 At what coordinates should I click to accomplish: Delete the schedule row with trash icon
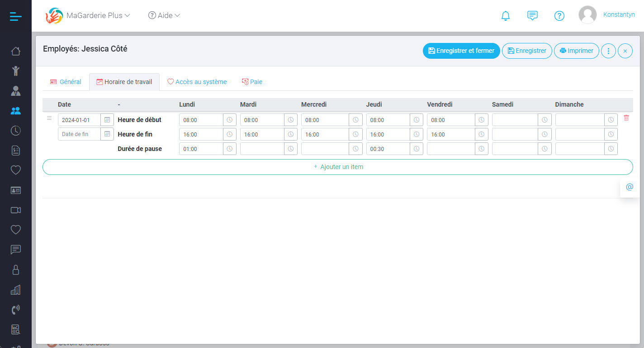click(x=626, y=118)
